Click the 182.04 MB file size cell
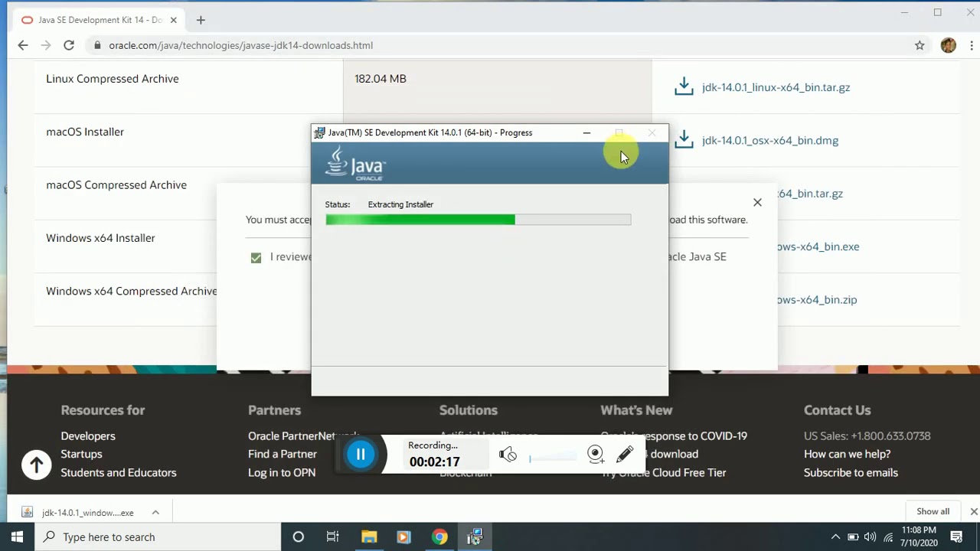The image size is (980, 551). point(381,79)
